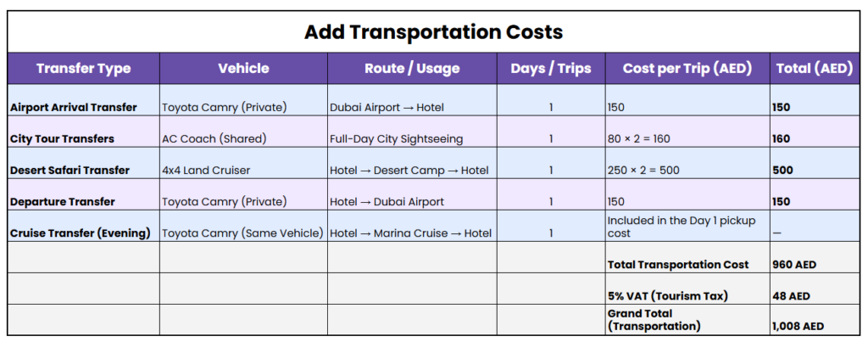Click the "Desert Safari Transfer" row label
868x342 pixels.
coord(70,170)
